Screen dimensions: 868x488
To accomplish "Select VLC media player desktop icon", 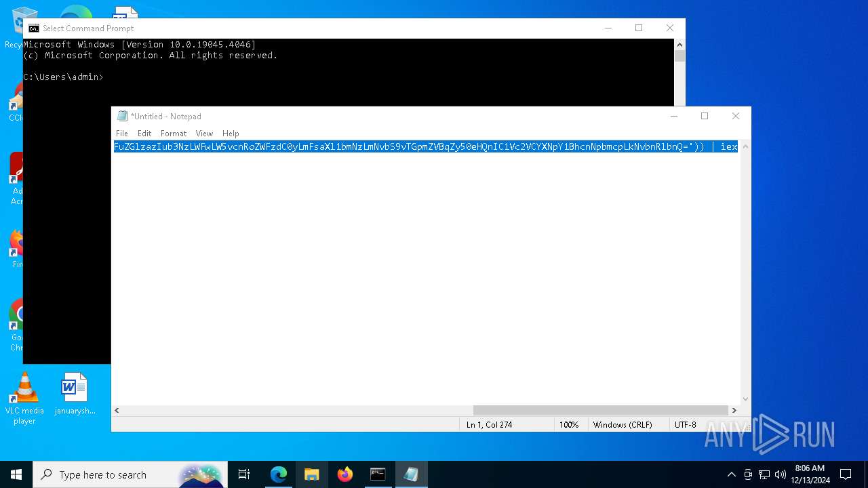I will tap(24, 399).
